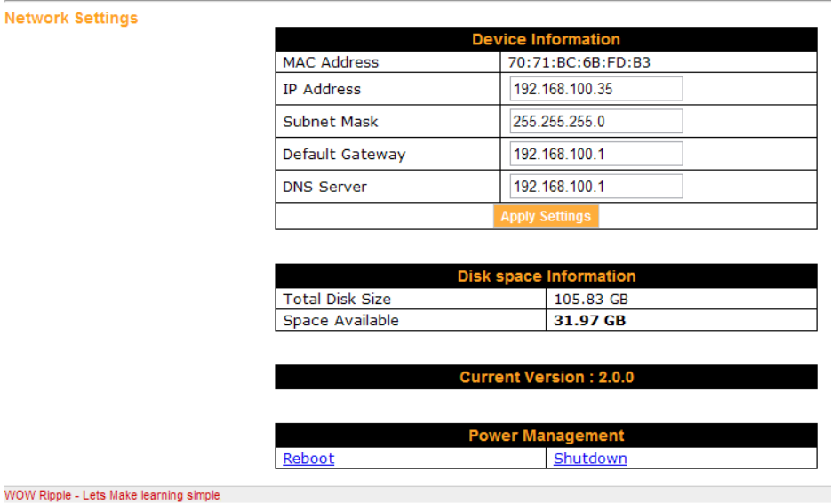Select the Total Disk Size label
This screenshot has height=504, width=831.
pyautogui.click(x=337, y=299)
